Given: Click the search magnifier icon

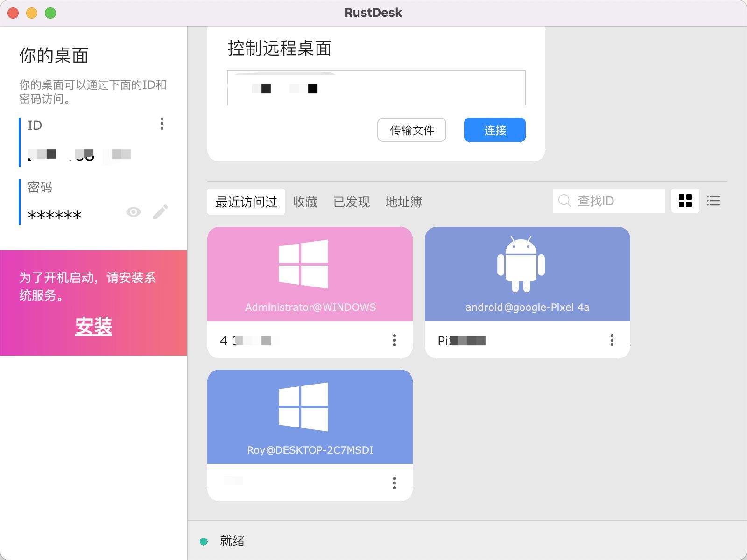Looking at the screenshot, I should point(564,201).
